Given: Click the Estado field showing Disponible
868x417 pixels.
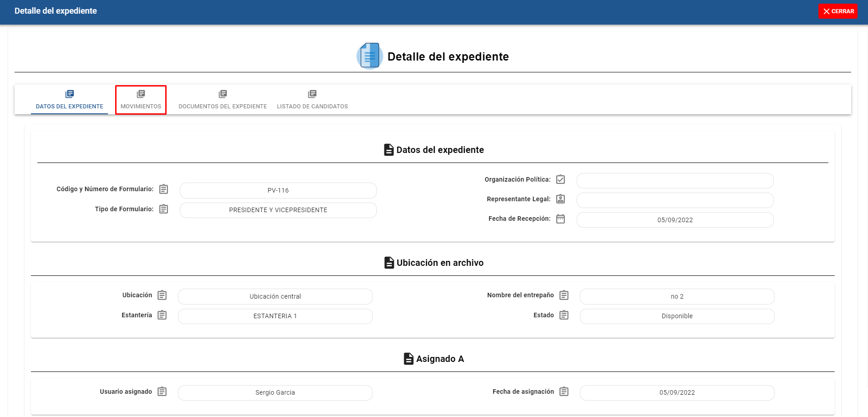Looking at the screenshot, I should [677, 316].
